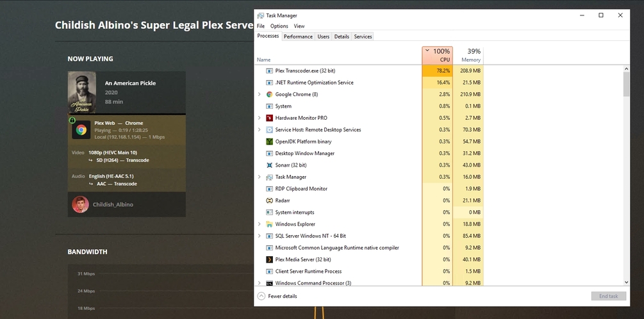The image size is (644, 319).
Task: Expand Windows Command Processor (3) group
Action: [259, 283]
